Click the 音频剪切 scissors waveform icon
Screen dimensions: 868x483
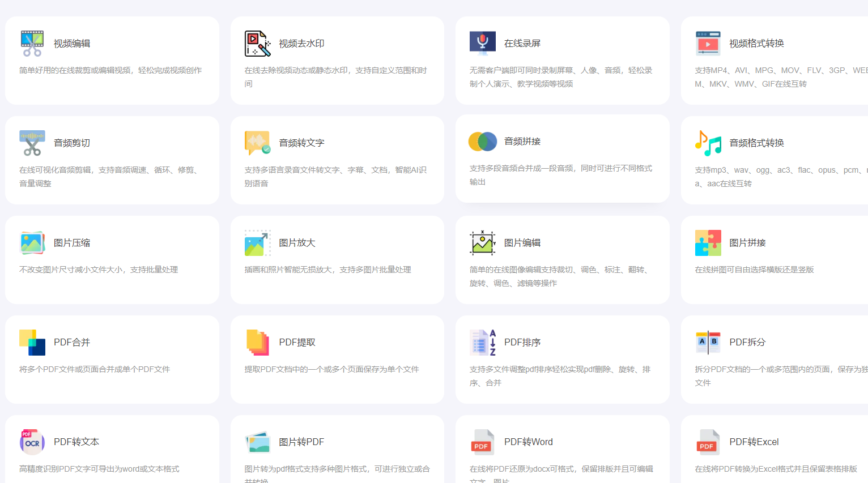[x=32, y=143]
